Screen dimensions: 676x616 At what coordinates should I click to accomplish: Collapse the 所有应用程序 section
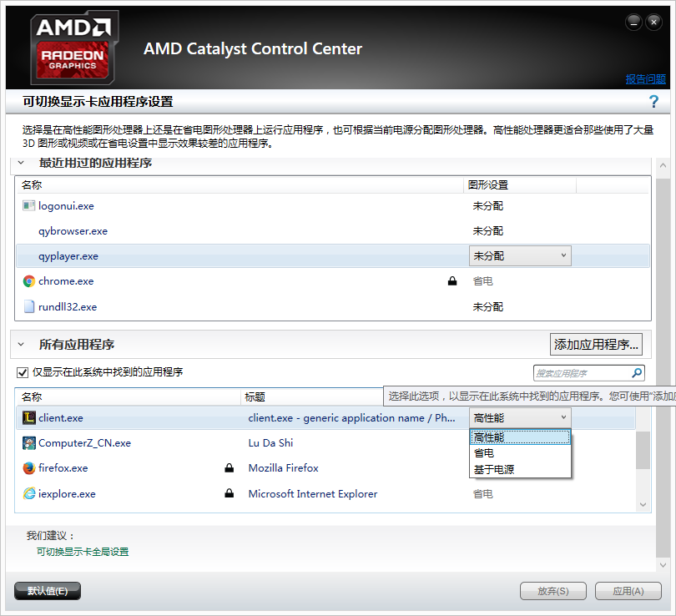click(21, 345)
